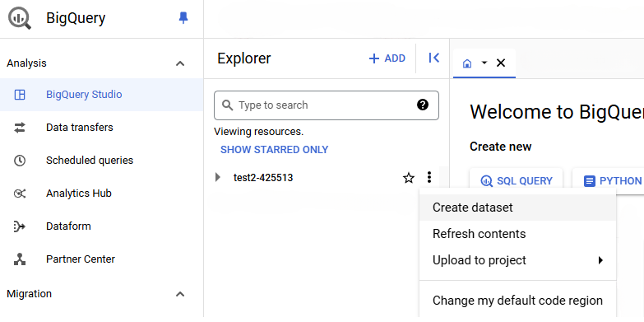644x322 pixels.
Task: Click the search magnifier icon
Action: click(x=228, y=105)
